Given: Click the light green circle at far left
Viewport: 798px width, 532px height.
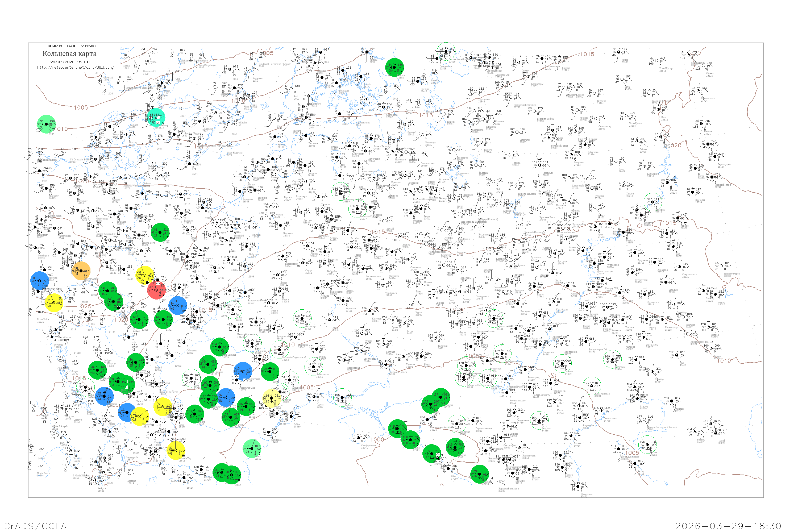Looking at the screenshot, I should (x=46, y=124).
